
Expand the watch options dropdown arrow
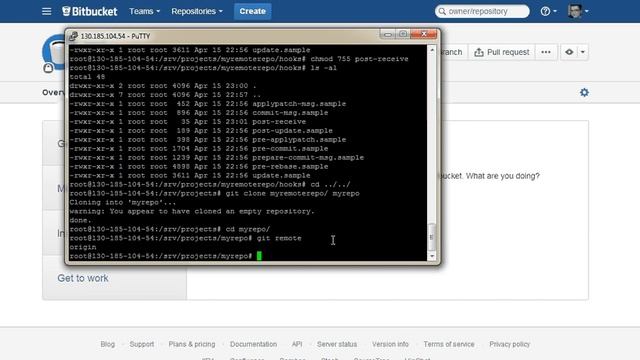[582, 52]
